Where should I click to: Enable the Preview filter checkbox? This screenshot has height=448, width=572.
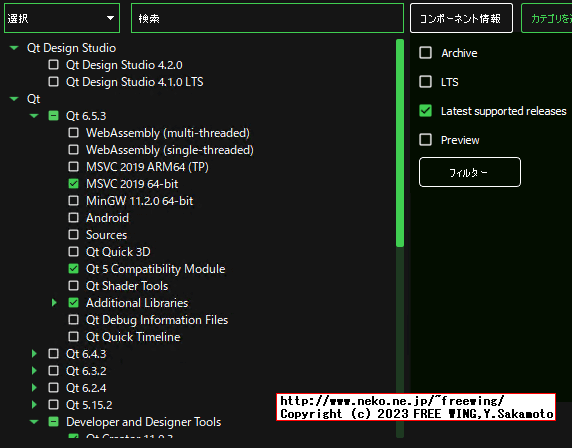point(425,140)
